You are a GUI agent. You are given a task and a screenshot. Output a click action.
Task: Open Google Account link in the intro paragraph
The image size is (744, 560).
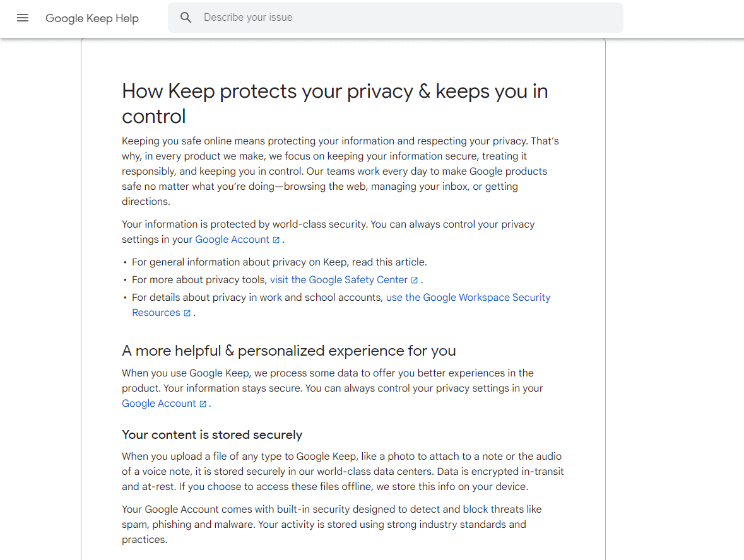click(232, 240)
